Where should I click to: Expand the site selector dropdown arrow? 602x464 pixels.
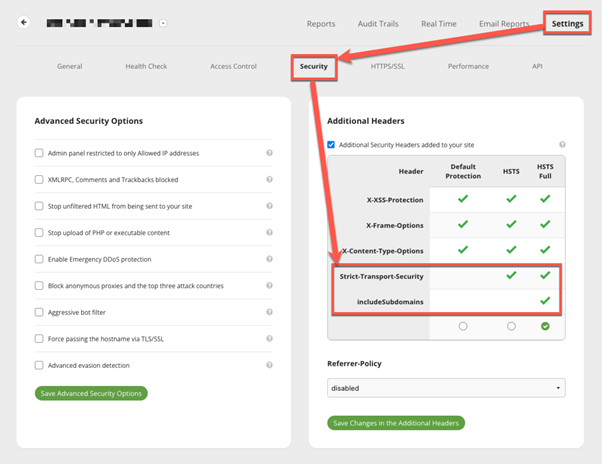pos(163,23)
